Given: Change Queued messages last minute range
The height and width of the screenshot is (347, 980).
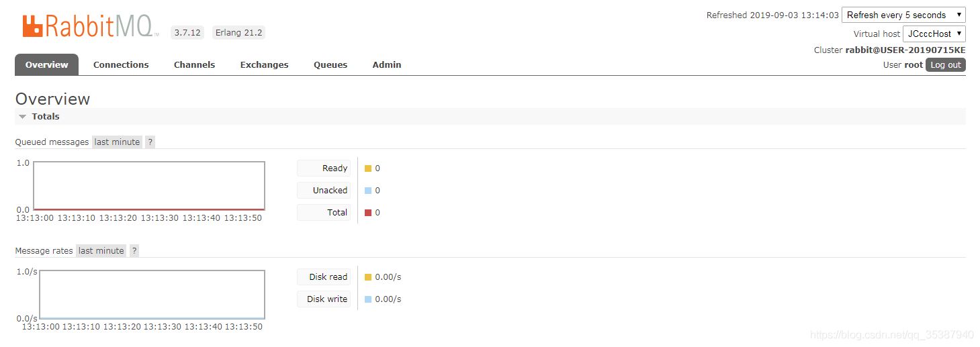Looking at the screenshot, I should (117, 142).
